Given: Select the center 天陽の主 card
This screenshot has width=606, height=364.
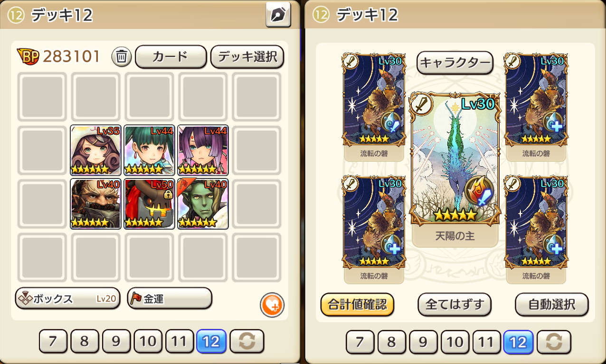Looking at the screenshot, I should (x=455, y=169).
